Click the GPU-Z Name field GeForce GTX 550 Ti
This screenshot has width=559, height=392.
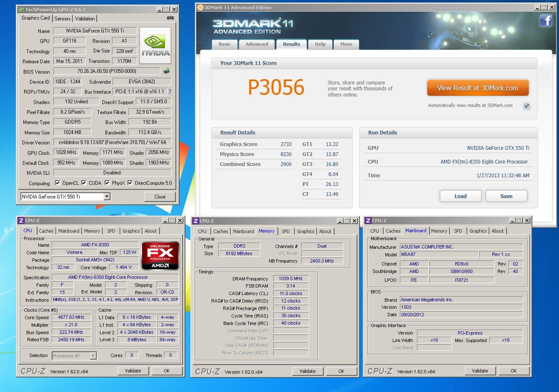tap(95, 31)
